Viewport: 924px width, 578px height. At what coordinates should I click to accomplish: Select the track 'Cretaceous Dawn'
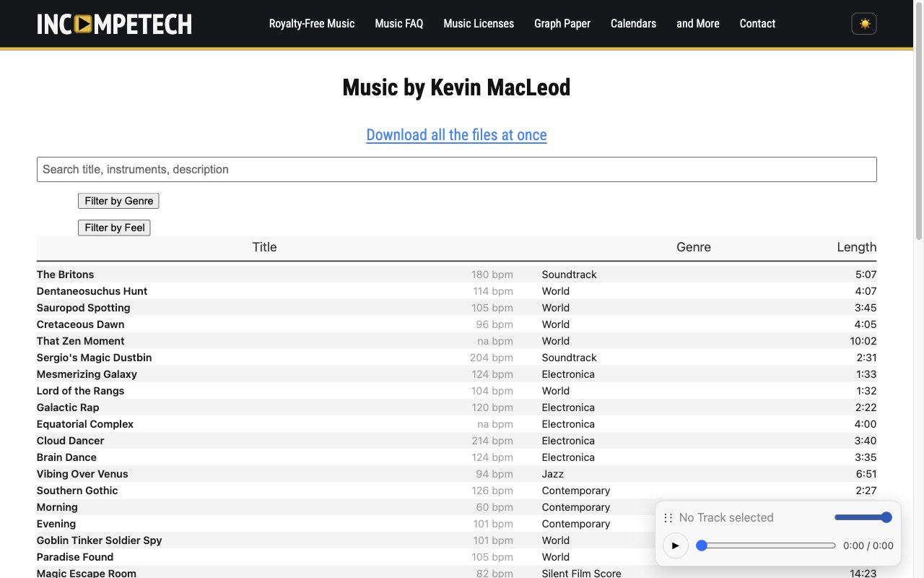(x=80, y=324)
